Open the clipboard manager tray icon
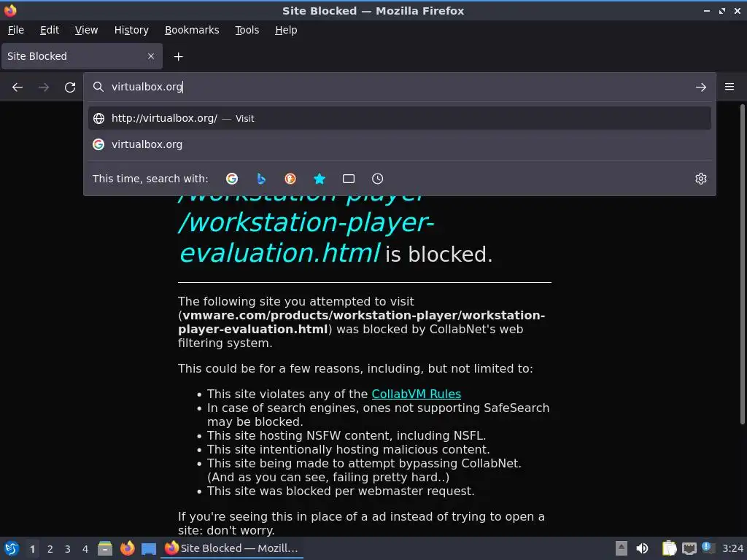This screenshot has height=560, width=747. pos(670,548)
